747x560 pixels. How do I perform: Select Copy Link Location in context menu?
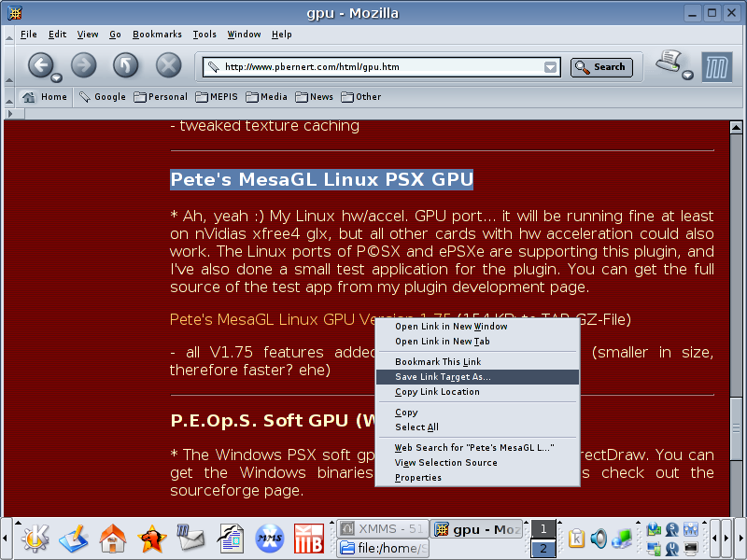437,392
